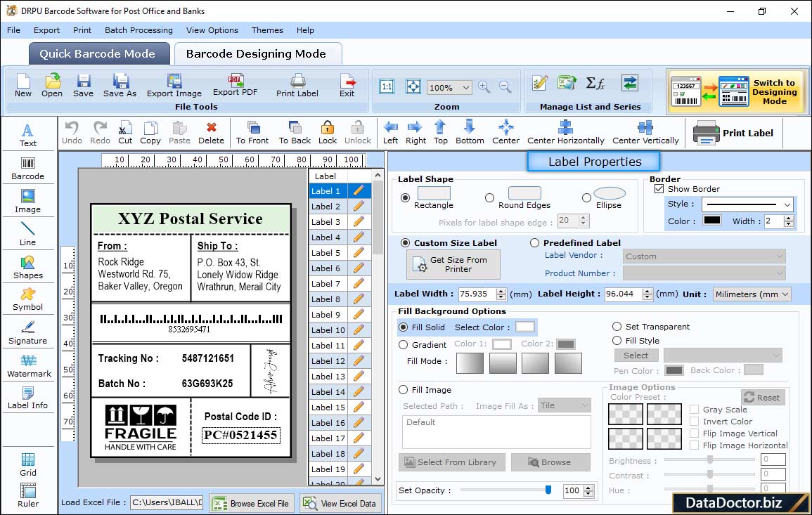The height and width of the screenshot is (515, 812).
Task: Select Gradient background fill option
Action: (404, 345)
